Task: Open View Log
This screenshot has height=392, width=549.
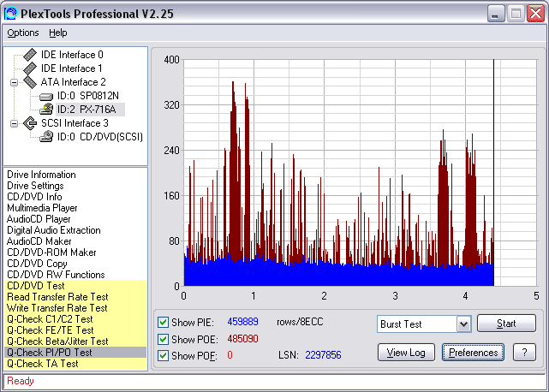Action: coord(406,353)
